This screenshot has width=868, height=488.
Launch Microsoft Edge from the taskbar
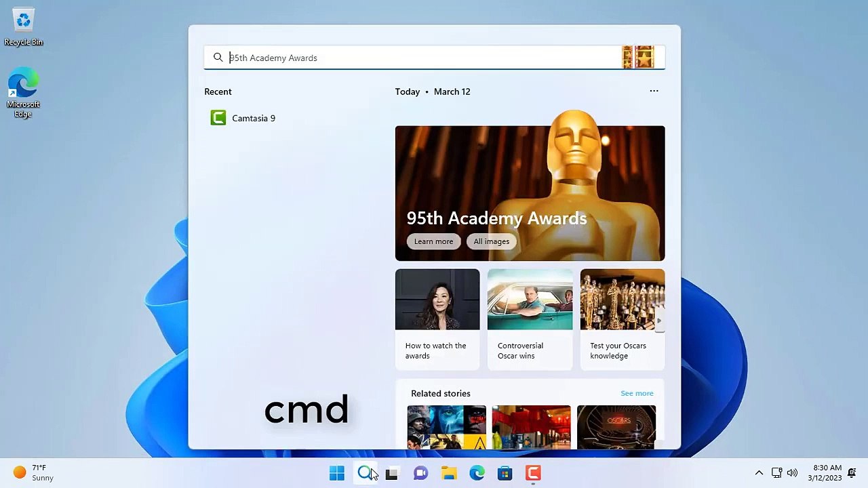click(x=477, y=473)
